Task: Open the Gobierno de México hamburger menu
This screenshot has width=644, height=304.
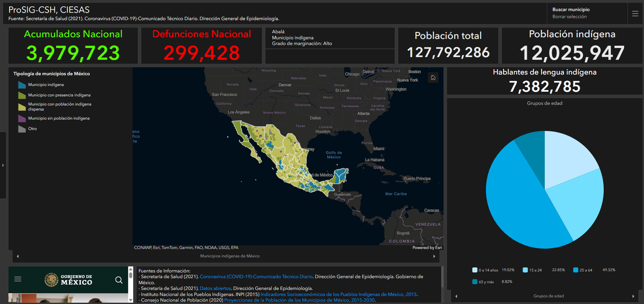Action: [x=18, y=279]
